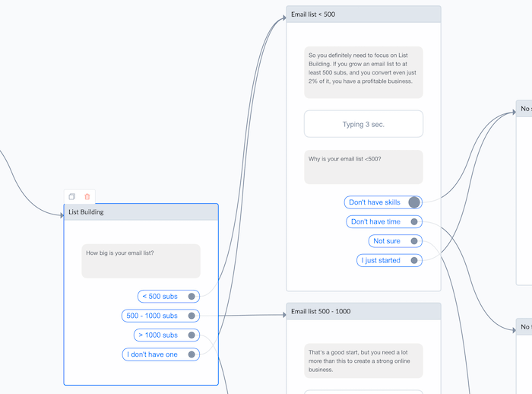Image resolution: width=532 pixels, height=394 pixels.
Task: Select the '< 500 subs' quick reply button
Action: click(x=169, y=296)
